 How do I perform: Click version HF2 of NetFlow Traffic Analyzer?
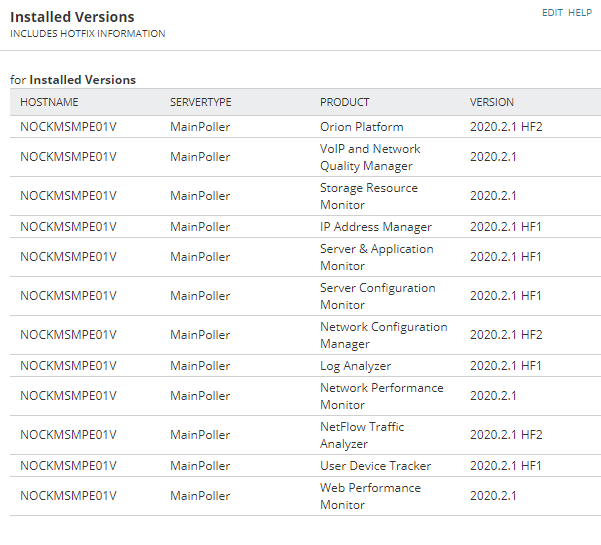(506, 435)
